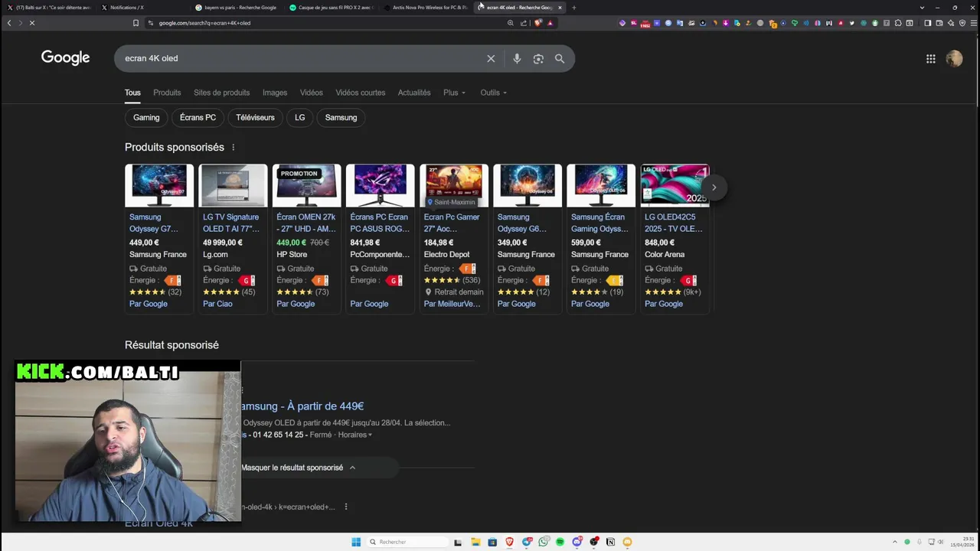Screen dimensions: 980x551
Task: Filter results with Écrans PC chip
Action: point(198,118)
